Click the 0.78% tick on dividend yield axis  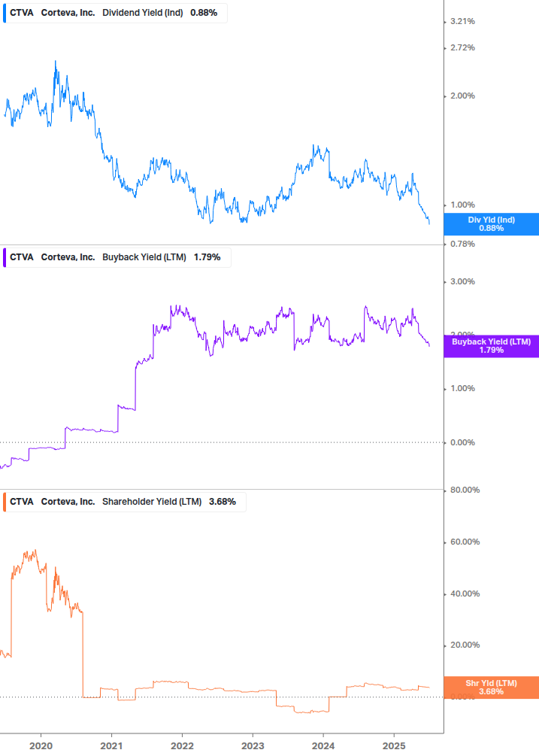pos(462,244)
